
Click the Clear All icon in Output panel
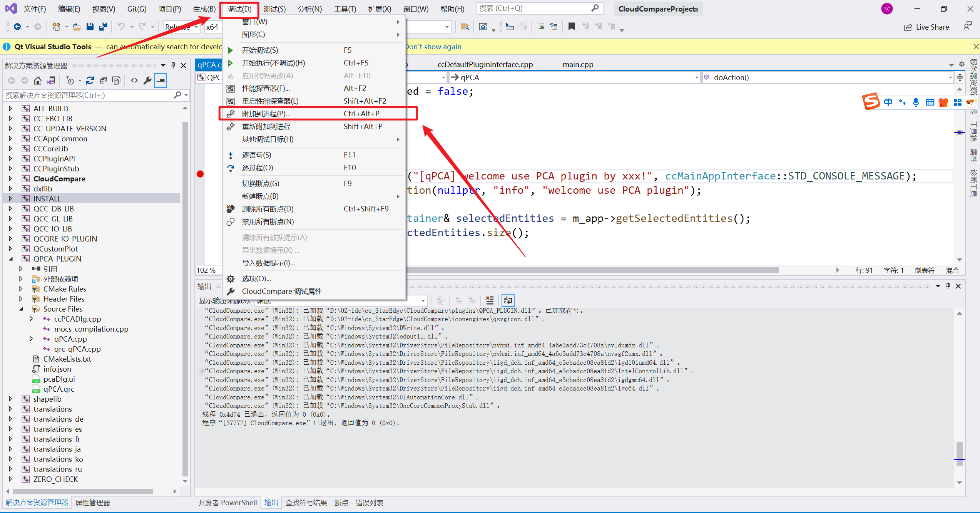pos(490,300)
